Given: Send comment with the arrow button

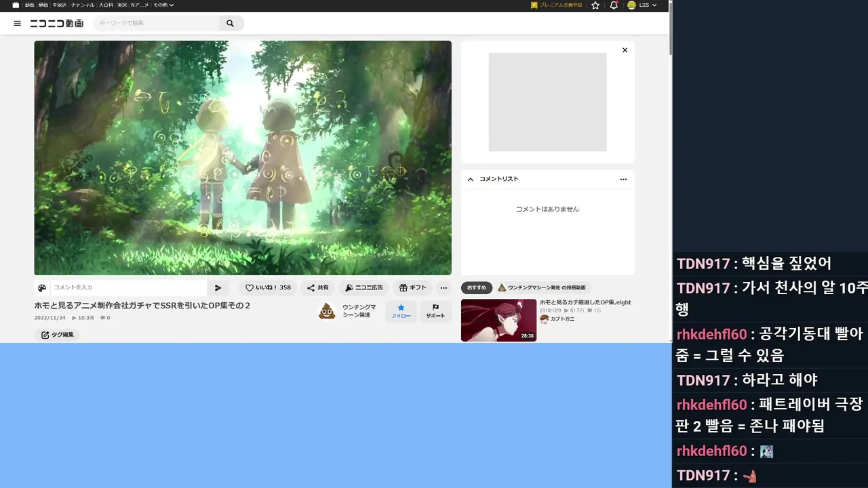Looking at the screenshot, I should (x=218, y=287).
